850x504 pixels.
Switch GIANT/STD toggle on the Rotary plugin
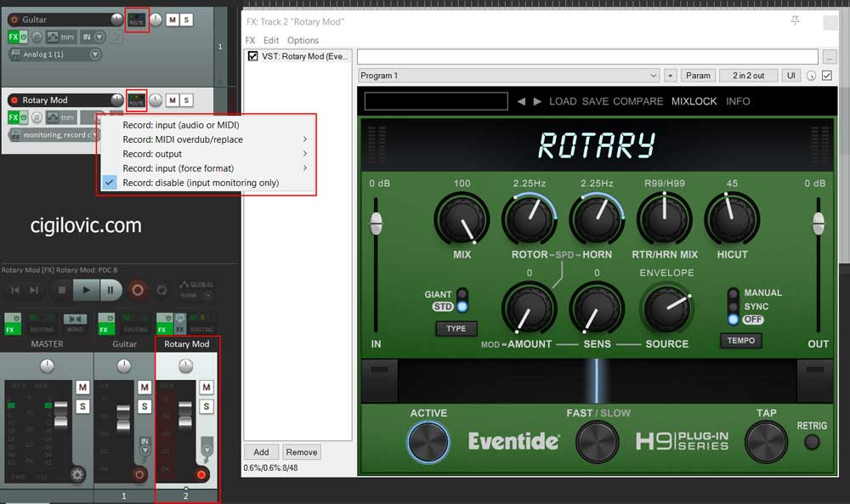tap(463, 299)
